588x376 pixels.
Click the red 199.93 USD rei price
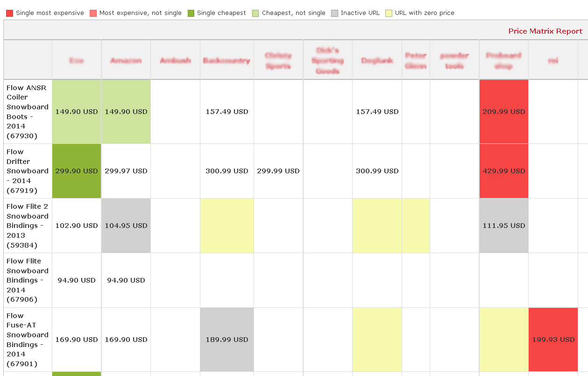click(x=553, y=340)
